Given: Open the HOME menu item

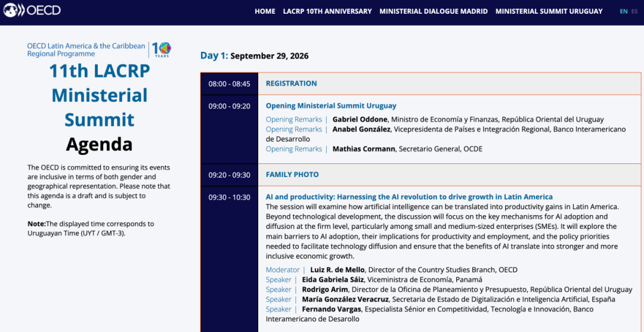Looking at the screenshot, I should [x=265, y=11].
